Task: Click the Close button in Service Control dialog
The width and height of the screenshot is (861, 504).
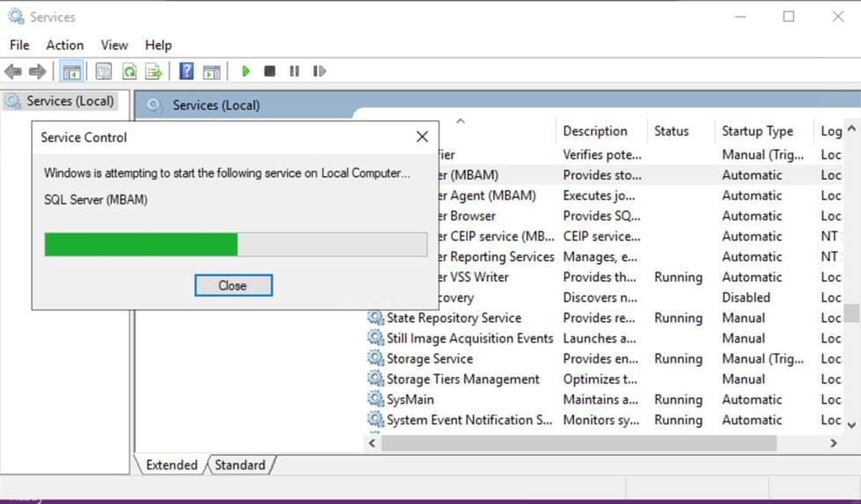Action: [x=233, y=286]
